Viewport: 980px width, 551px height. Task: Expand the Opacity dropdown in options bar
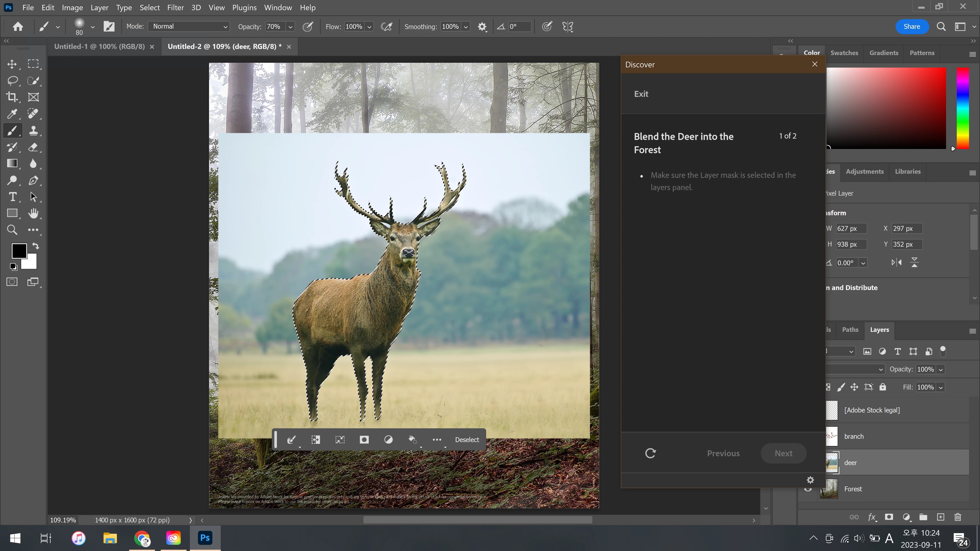[x=291, y=27]
